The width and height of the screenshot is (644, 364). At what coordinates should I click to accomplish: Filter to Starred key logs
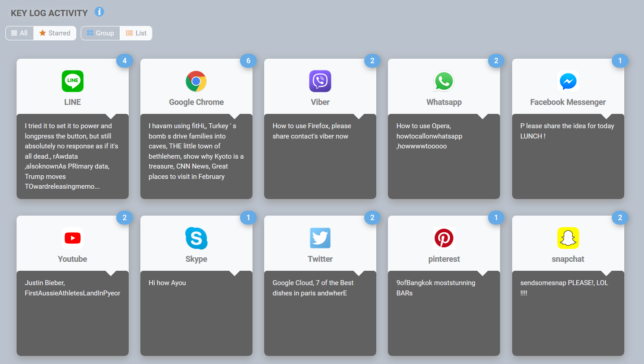pyautogui.click(x=55, y=33)
